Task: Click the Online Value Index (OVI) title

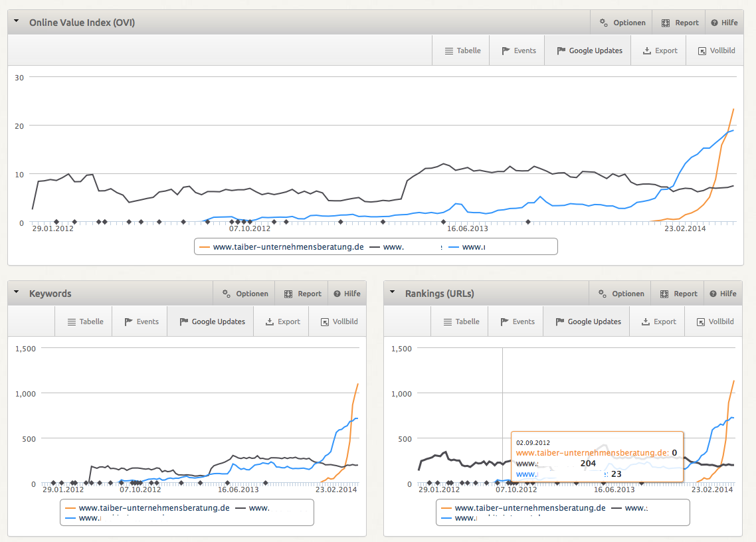Action: 82,23
